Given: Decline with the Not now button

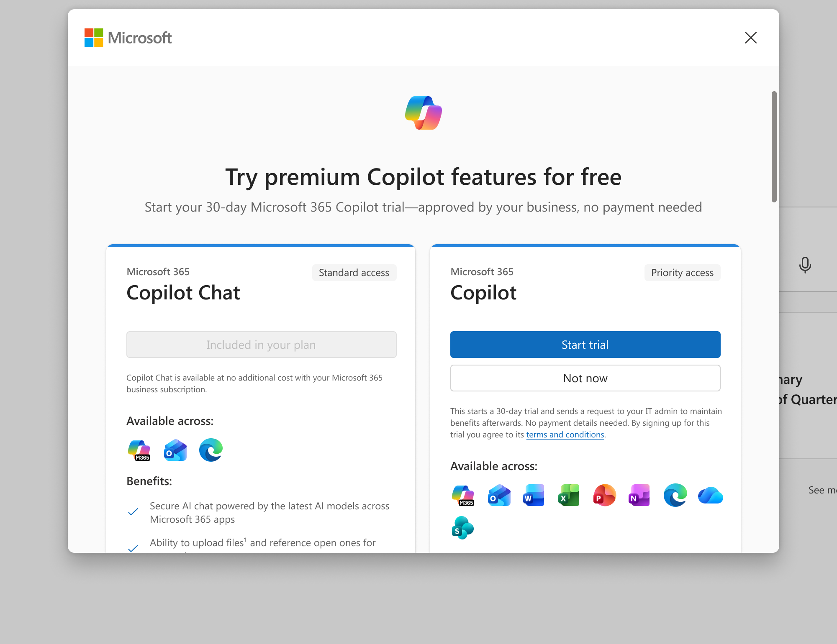Looking at the screenshot, I should [585, 378].
